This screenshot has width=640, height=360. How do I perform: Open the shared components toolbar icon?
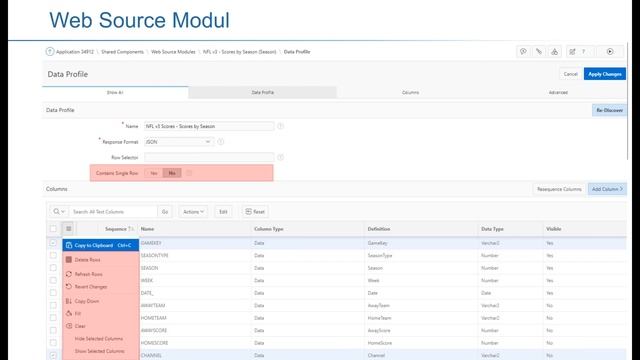pyautogui.click(x=554, y=52)
